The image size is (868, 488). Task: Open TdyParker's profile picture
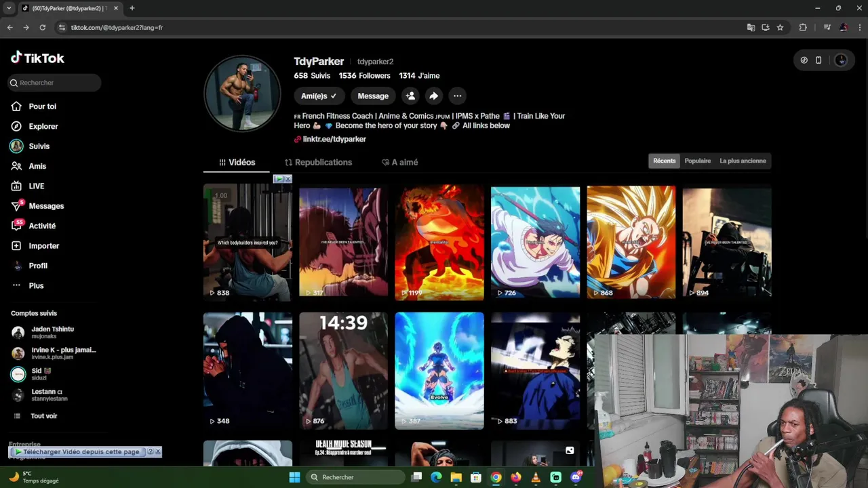242,94
